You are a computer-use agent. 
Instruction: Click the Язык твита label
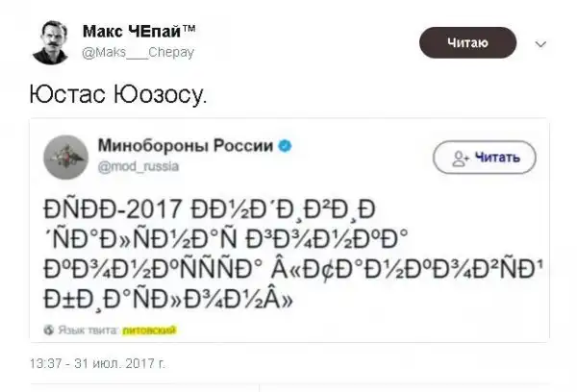point(88,330)
